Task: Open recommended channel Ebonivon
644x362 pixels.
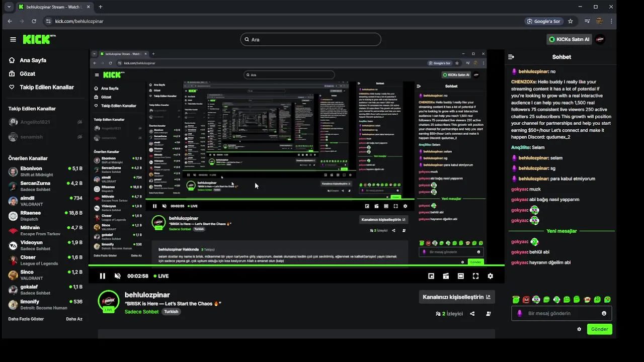Action: point(45,171)
